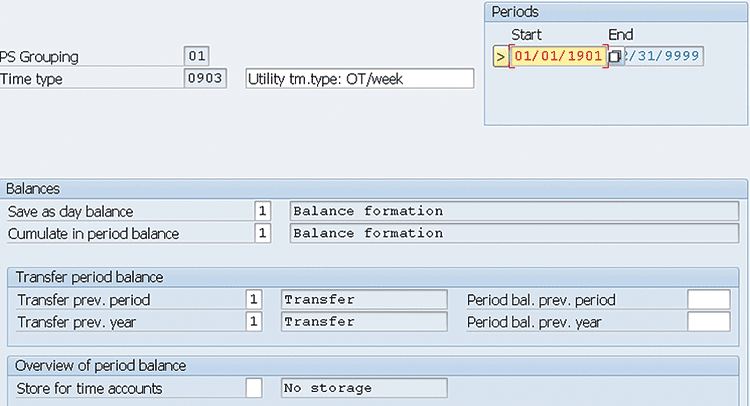The height and width of the screenshot is (406, 750).
Task: Click the Periods panel header
Action: pyautogui.click(x=615, y=11)
